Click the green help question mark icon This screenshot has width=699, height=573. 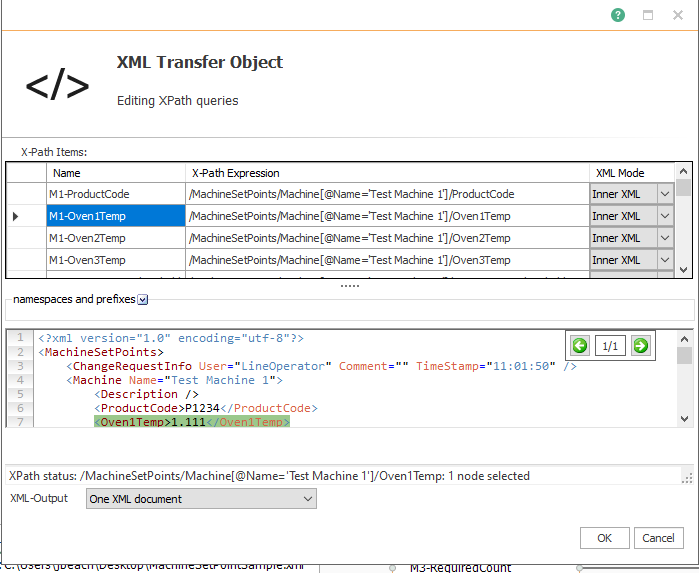point(619,15)
